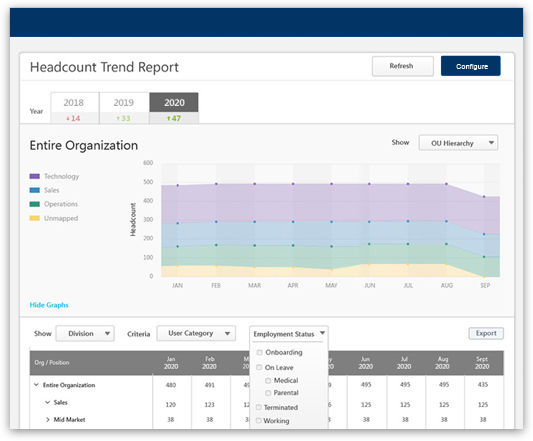Image resolution: width=533 pixels, height=441 pixels.
Task: Expand the Mid Market row
Action: pos(48,420)
